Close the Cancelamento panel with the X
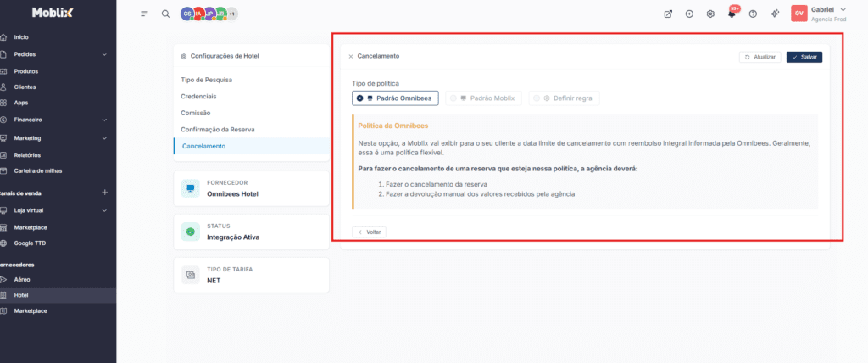This screenshot has height=363, width=868. pyautogui.click(x=350, y=57)
